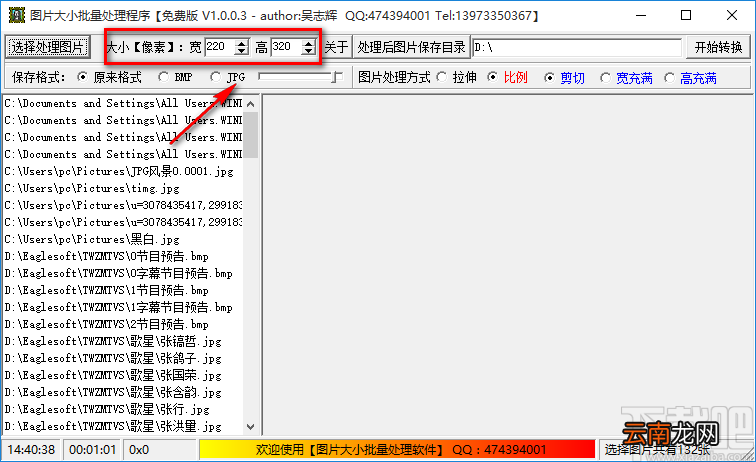Click file list scrollbar down arrow
Screen dimensions: 756x462
pos(251,426)
